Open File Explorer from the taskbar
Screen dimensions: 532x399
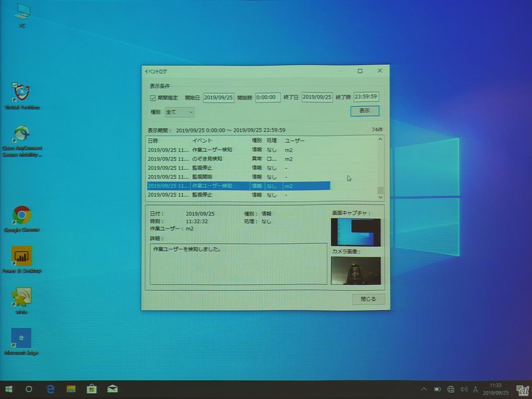tap(71, 389)
